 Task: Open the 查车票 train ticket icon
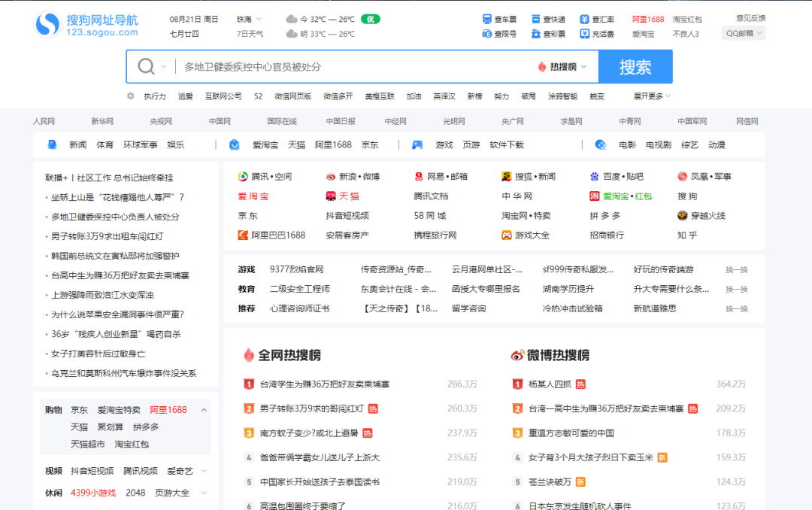pos(487,18)
